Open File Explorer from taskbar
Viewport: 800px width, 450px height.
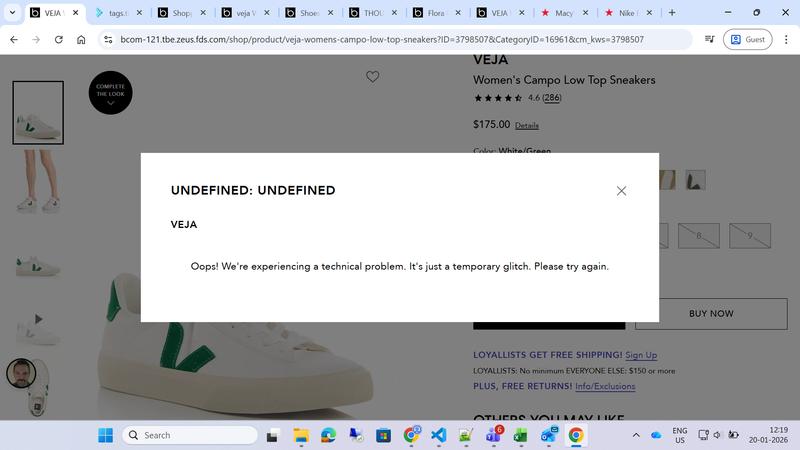click(x=301, y=435)
